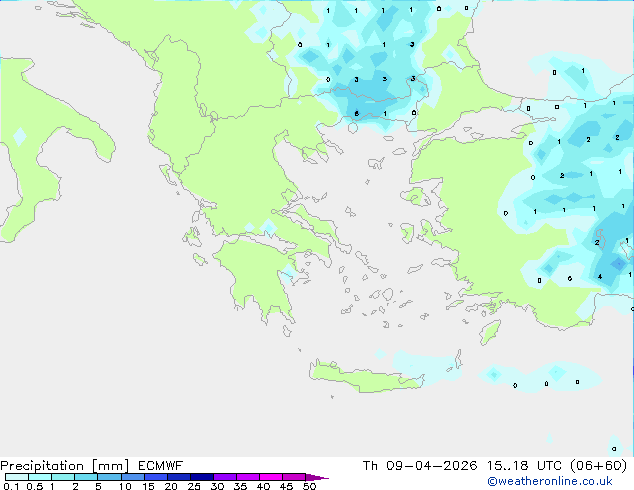Click the "15" legend scale label
This screenshot has height=490, width=634.
pos(148,486)
